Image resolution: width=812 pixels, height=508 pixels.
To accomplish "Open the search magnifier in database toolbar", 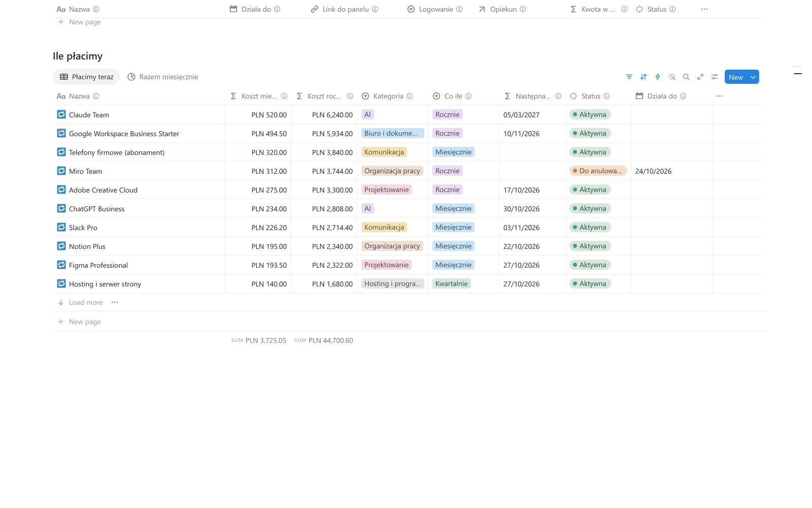I will tap(686, 77).
